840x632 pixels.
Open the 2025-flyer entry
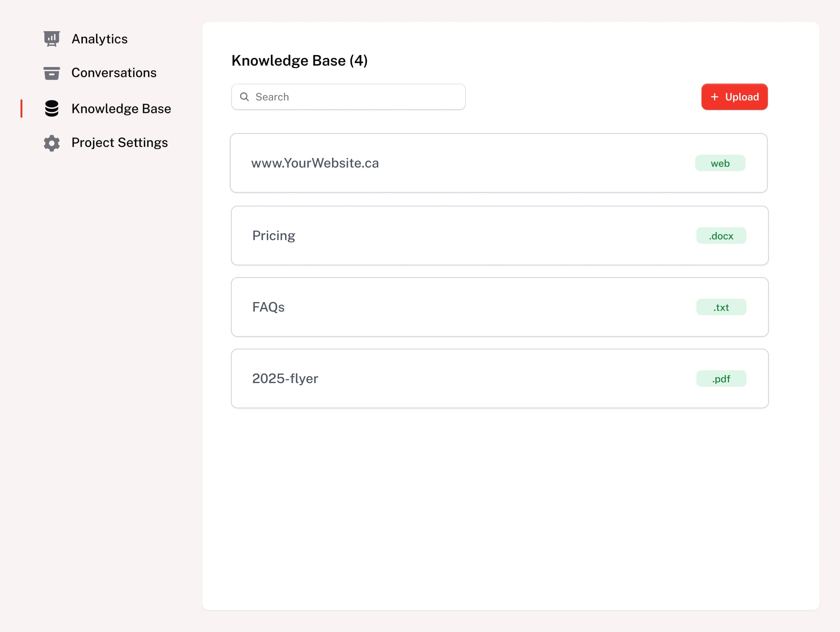coord(285,378)
